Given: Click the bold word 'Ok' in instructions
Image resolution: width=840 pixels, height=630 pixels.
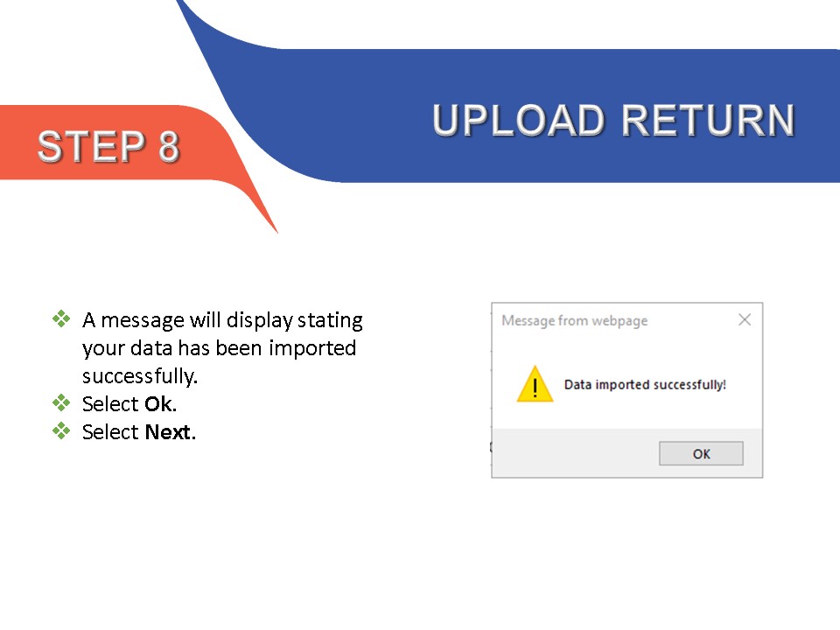Looking at the screenshot, I should [x=158, y=404].
